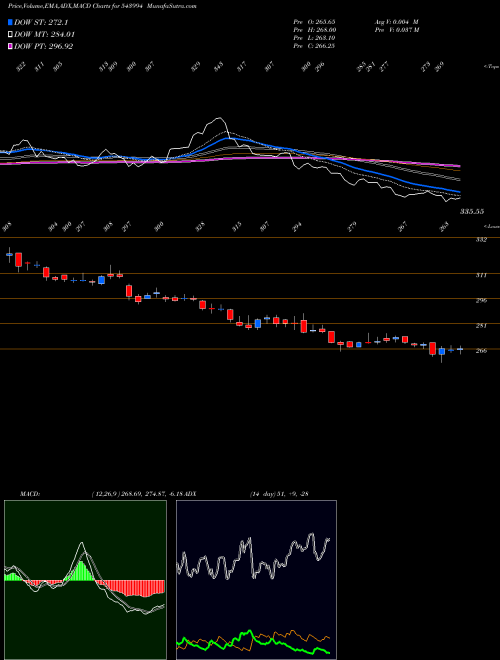Click the 'Pre L: 263.10' low value
Screen dimensions: 500x660
314,38
